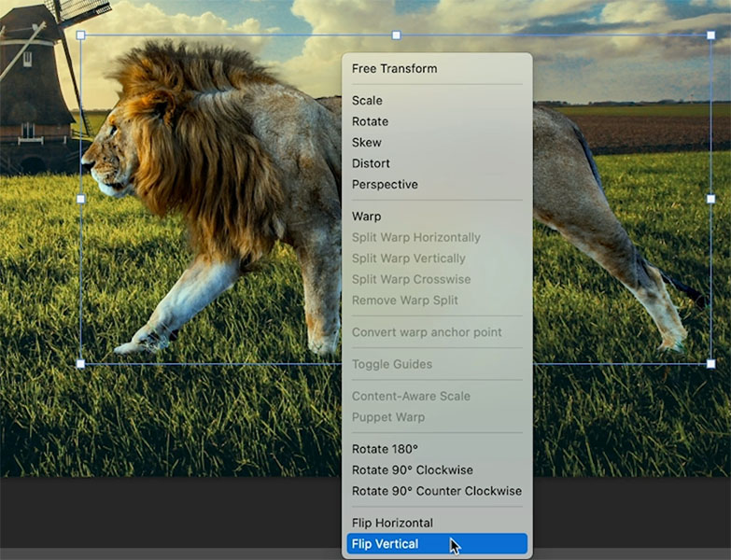This screenshot has width=731, height=560.
Task: Click left-middle transform handle
Action: click(x=80, y=199)
